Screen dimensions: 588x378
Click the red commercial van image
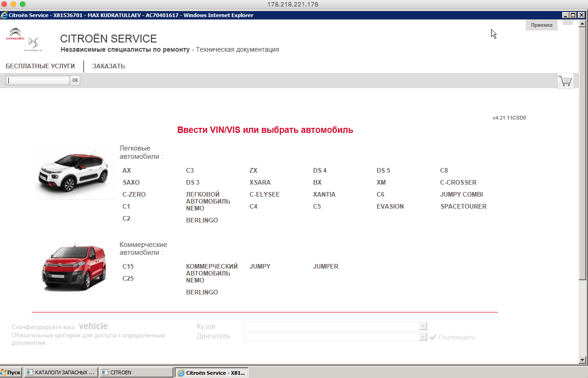[73, 268]
